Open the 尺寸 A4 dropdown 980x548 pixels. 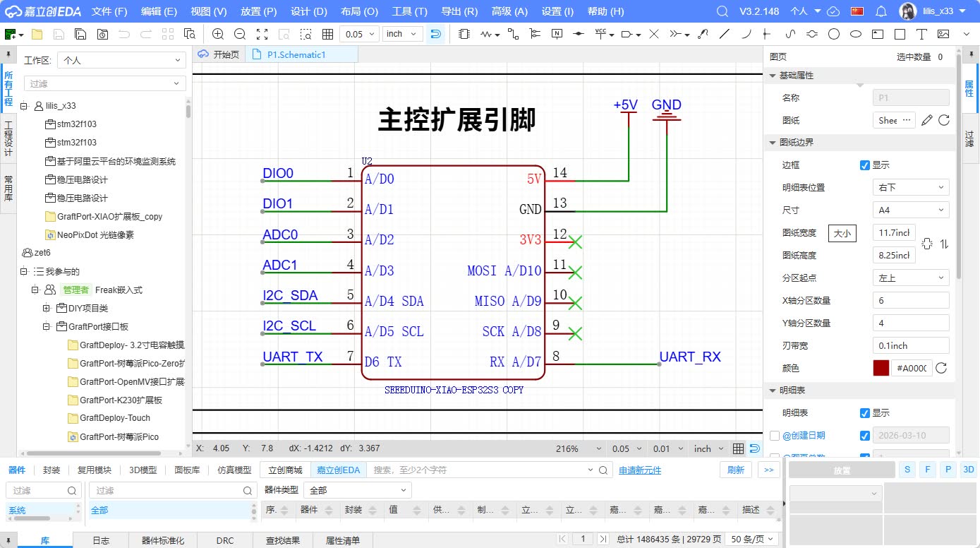pos(911,210)
